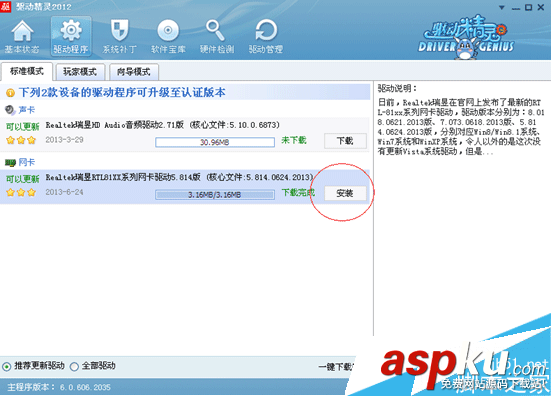Click the 3.16MB/3.16MB progress bar

click(x=215, y=194)
